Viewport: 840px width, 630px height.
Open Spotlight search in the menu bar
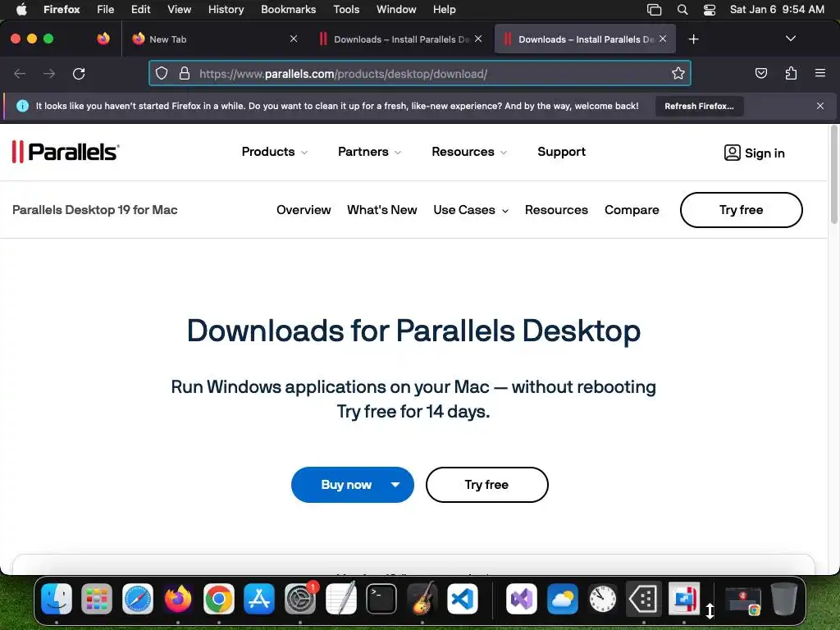click(682, 10)
